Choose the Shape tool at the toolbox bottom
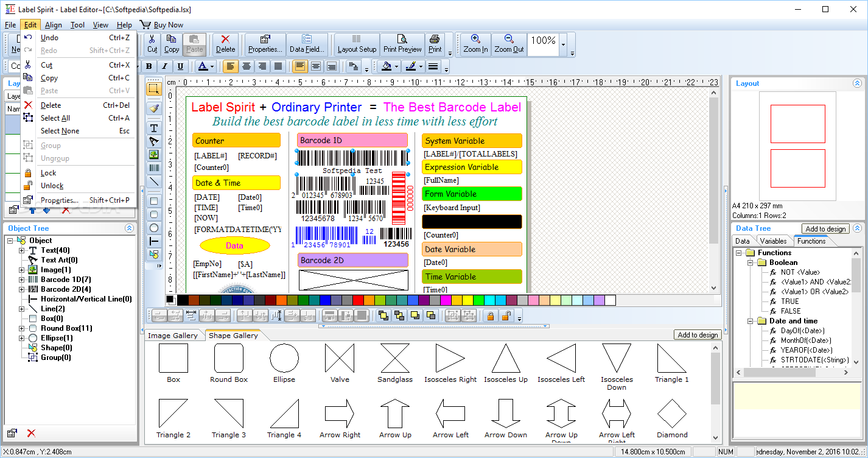The image size is (868, 458). [x=154, y=254]
